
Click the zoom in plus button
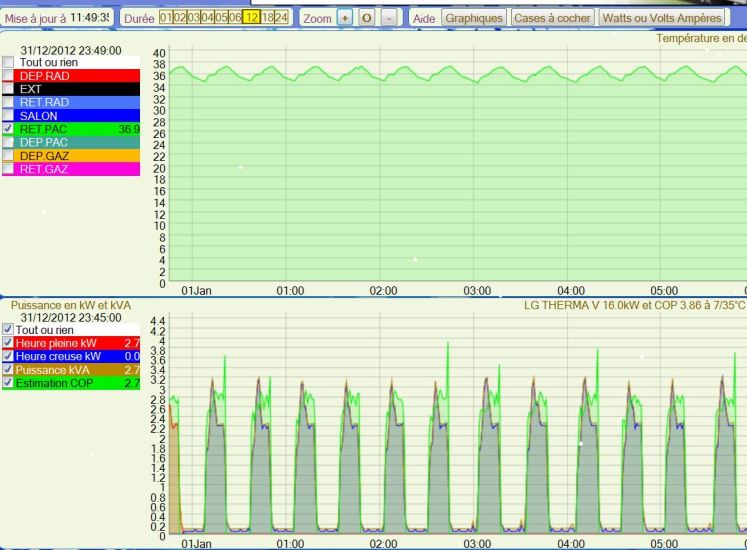tap(344, 19)
